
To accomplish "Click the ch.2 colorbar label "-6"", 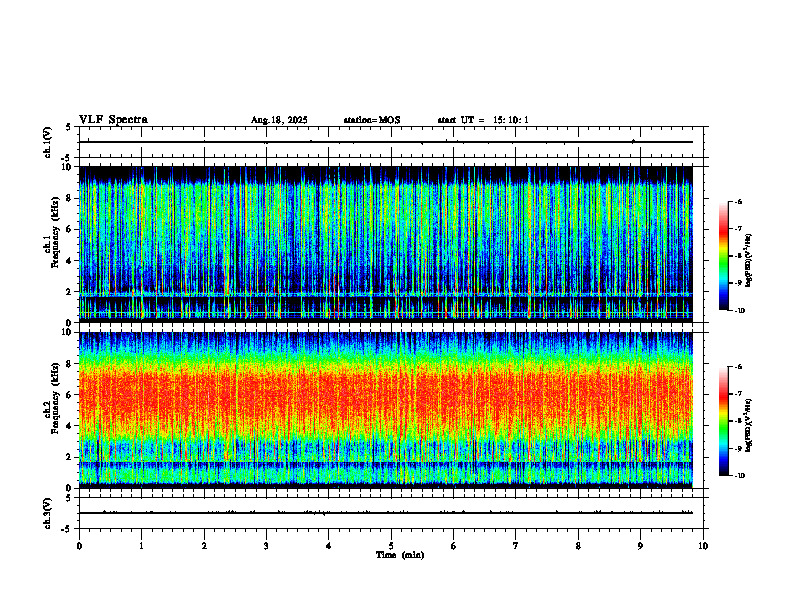I will tap(738, 367).
